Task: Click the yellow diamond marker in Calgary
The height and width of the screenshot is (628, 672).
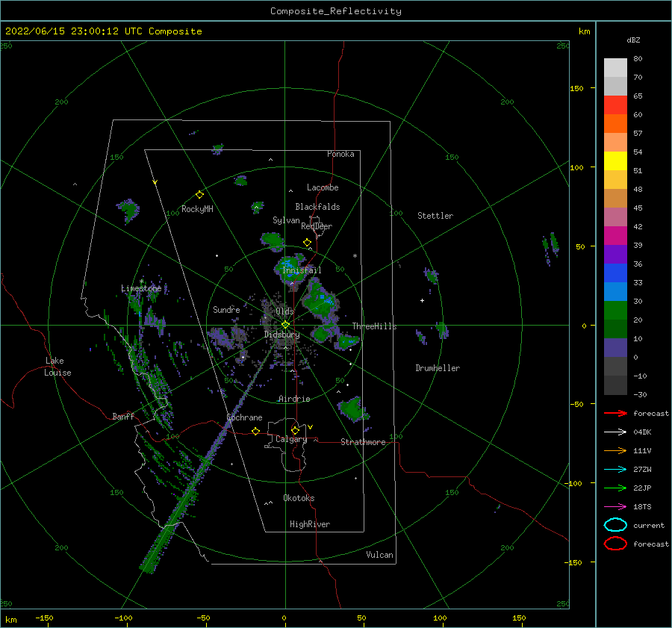Action: click(x=295, y=430)
